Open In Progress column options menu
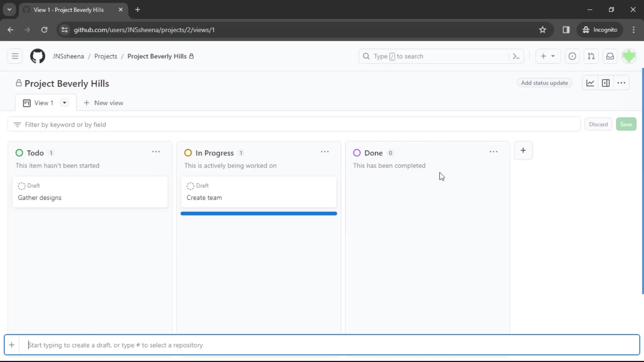The image size is (644, 362). pos(325,152)
